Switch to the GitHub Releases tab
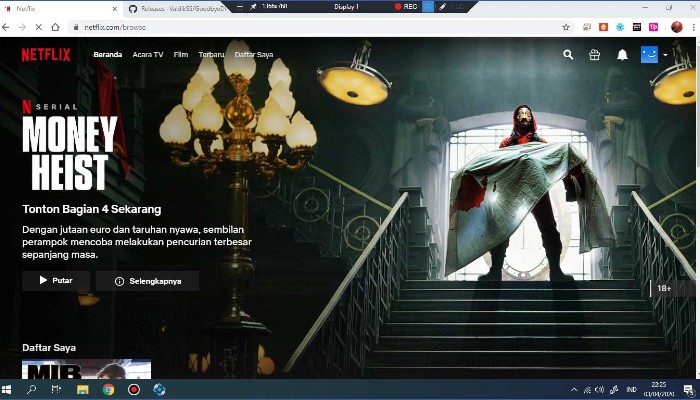700x400 pixels. pos(179,8)
